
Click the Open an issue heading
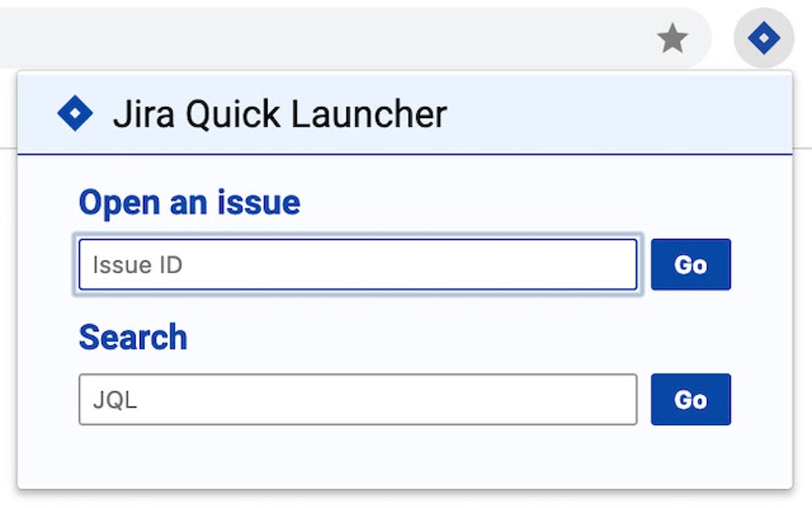[x=189, y=203]
